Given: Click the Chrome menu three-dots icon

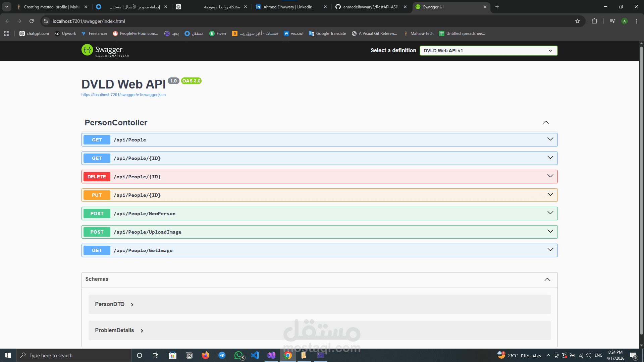Looking at the screenshot, I should tap(636, 21).
